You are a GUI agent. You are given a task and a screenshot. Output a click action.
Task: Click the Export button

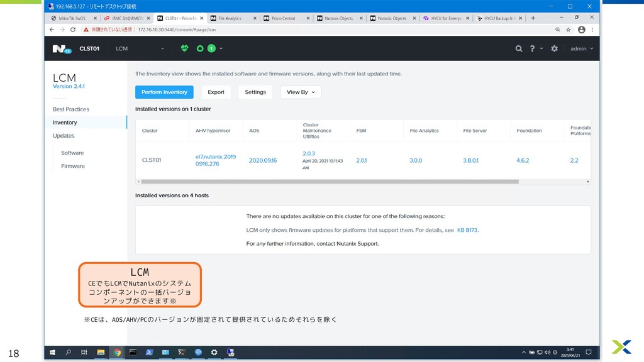[x=216, y=92]
